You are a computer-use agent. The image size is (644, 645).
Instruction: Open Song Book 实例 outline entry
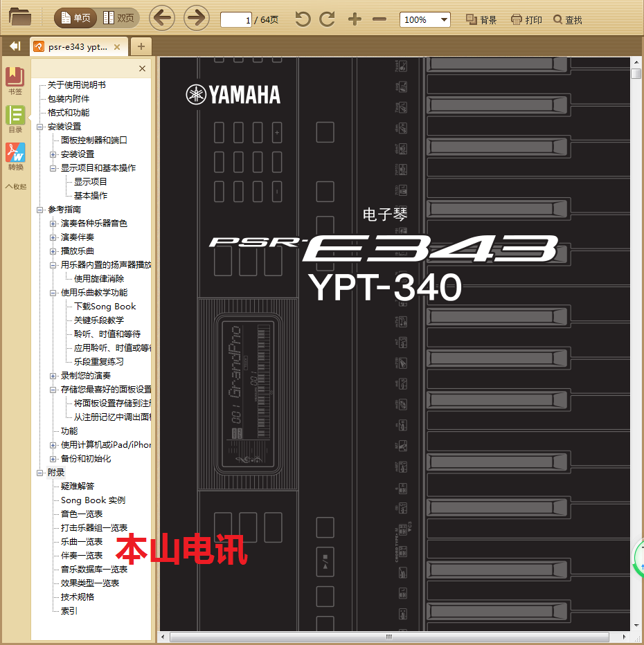tap(93, 500)
